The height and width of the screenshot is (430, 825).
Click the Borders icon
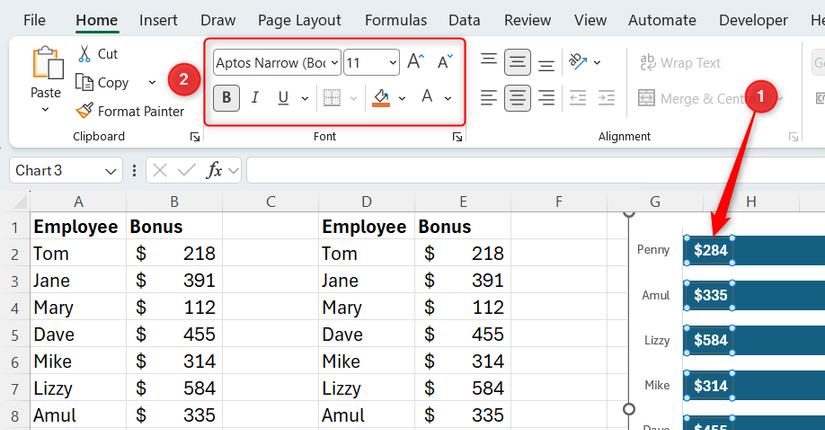[332, 98]
